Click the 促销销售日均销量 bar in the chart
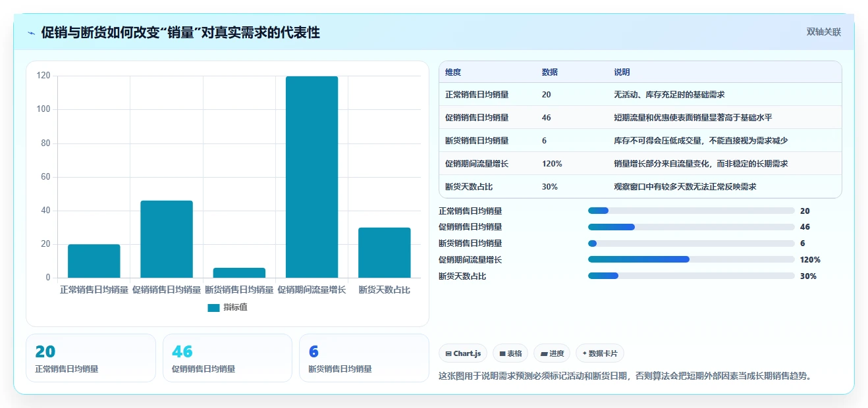The width and height of the screenshot is (868, 408). pyautogui.click(x=167, y=239)
